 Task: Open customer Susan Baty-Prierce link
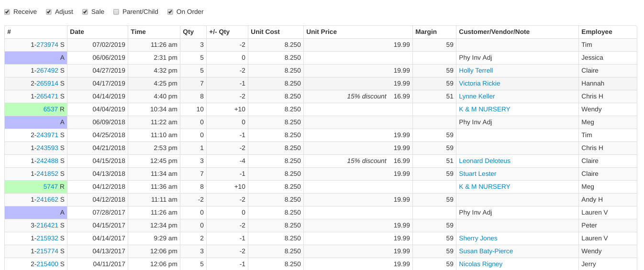pyautogui.click(x=486, y=251)
